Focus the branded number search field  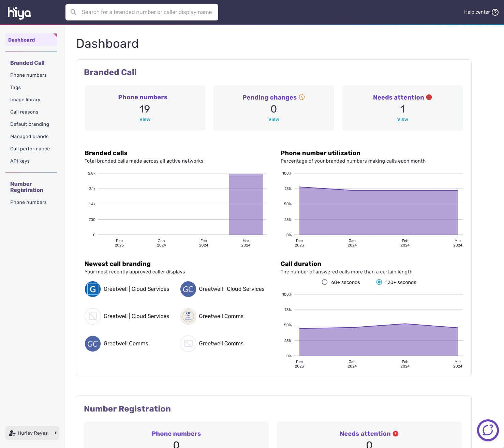[147, 12]
